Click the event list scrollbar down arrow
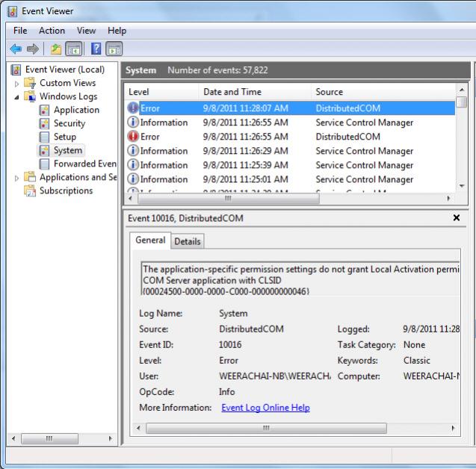 click(x=461, y=186)
